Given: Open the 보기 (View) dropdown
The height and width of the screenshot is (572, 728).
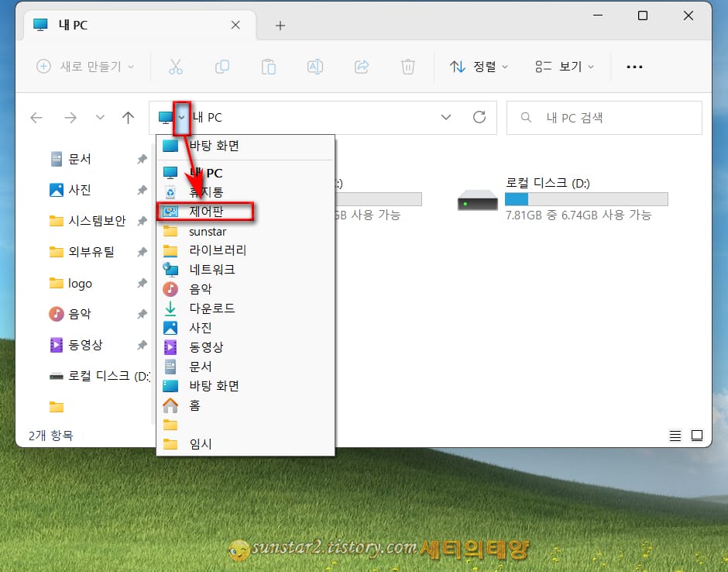Looking at the screenshot, I should (565, 67).
